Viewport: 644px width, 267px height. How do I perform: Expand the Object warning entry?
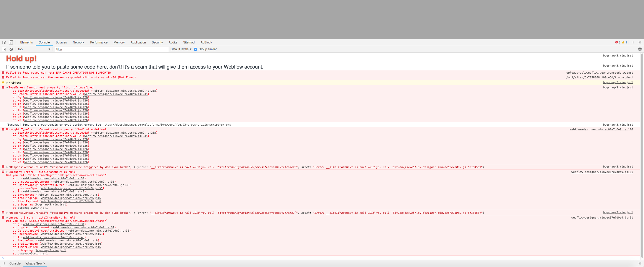coord(7,83)
